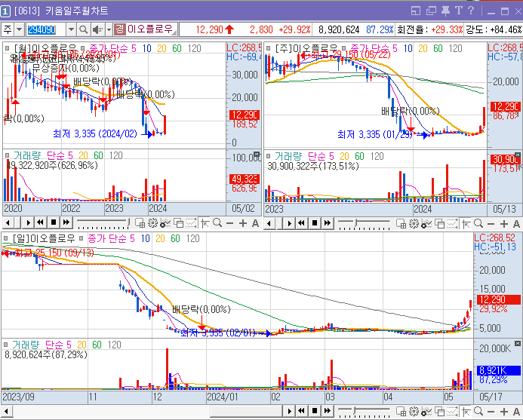Viewport: 523px width, 420px height.
Task: Click the monthly chart add-indicator icon
Action: coord(165,223)
